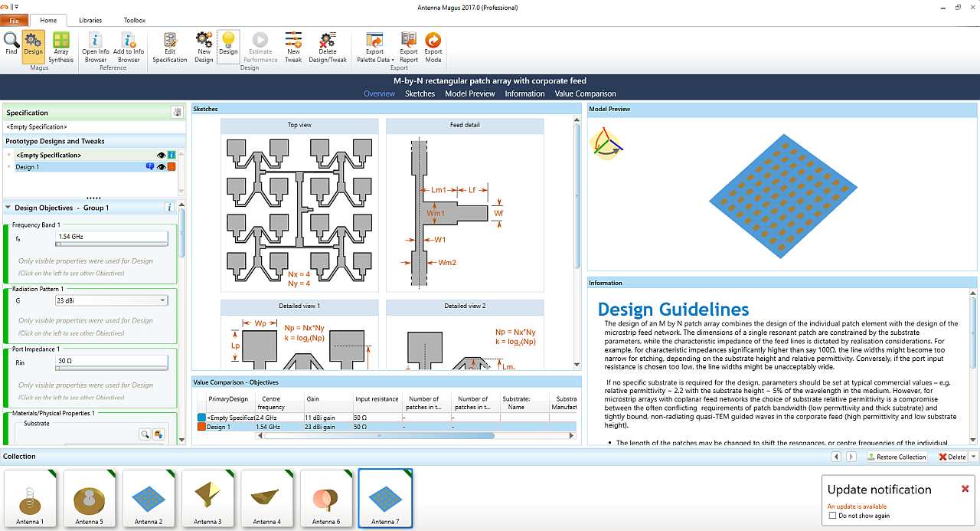The height and width of the screenshot is (531, 980).
Task: Click Export Report
Action: pyautogui.click(x=409, y=48)
